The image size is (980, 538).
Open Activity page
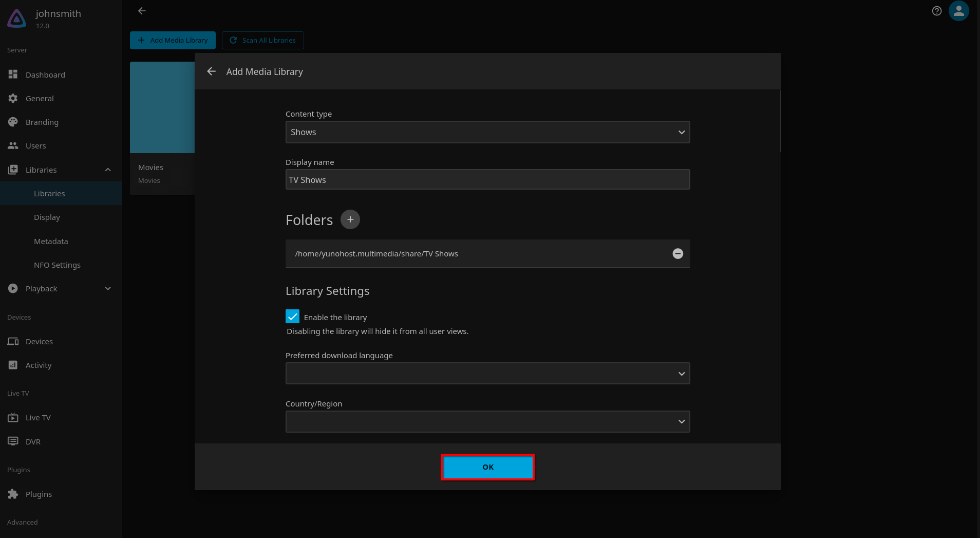(61, 365)
